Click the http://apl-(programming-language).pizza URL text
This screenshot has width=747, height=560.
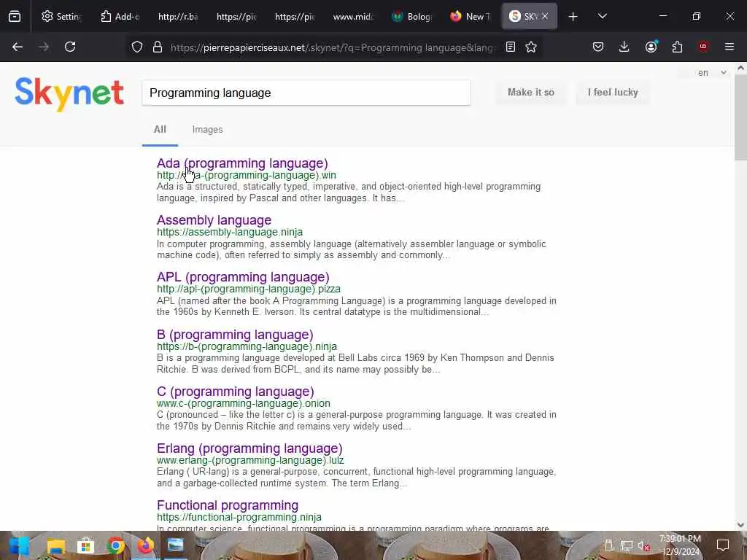tap(249, 289)
